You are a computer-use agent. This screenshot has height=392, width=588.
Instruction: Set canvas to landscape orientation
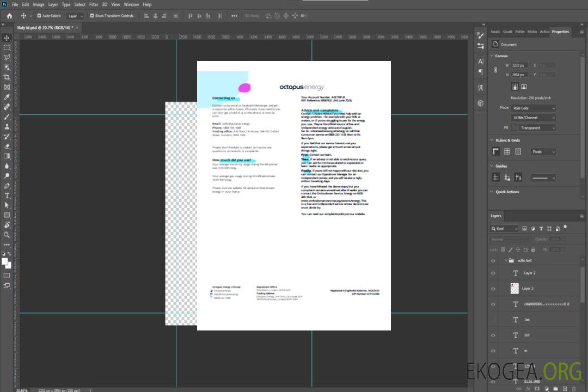(524, 87)
